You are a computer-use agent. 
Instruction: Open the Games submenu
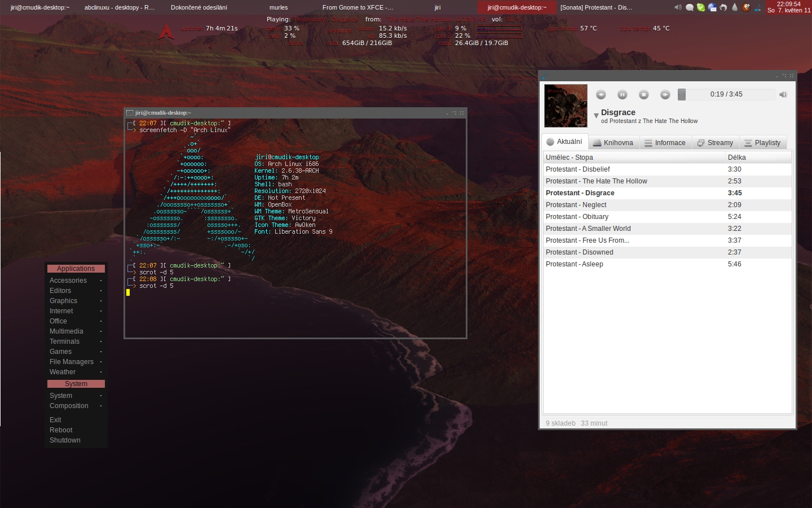(76, 352)
